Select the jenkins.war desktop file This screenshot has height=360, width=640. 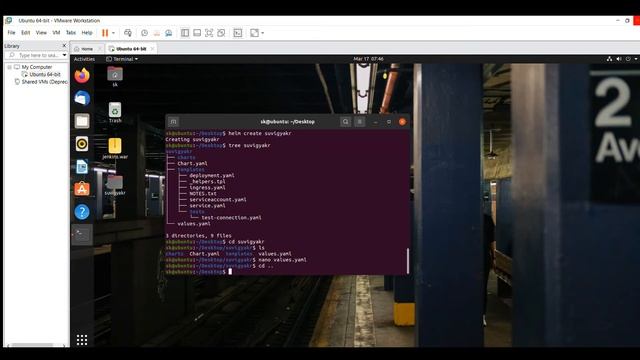click(115, 149)
